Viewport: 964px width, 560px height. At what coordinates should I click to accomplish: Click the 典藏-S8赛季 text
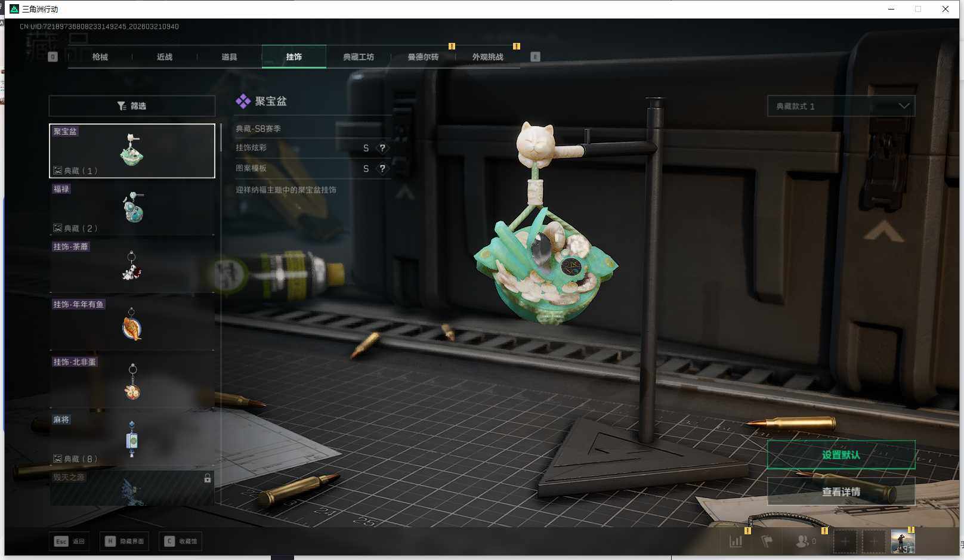click(258, 128)
